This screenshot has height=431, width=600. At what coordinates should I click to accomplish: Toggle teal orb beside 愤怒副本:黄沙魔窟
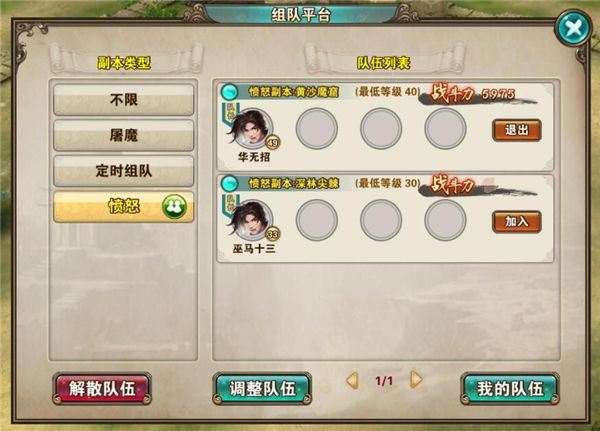click(230, 92)
